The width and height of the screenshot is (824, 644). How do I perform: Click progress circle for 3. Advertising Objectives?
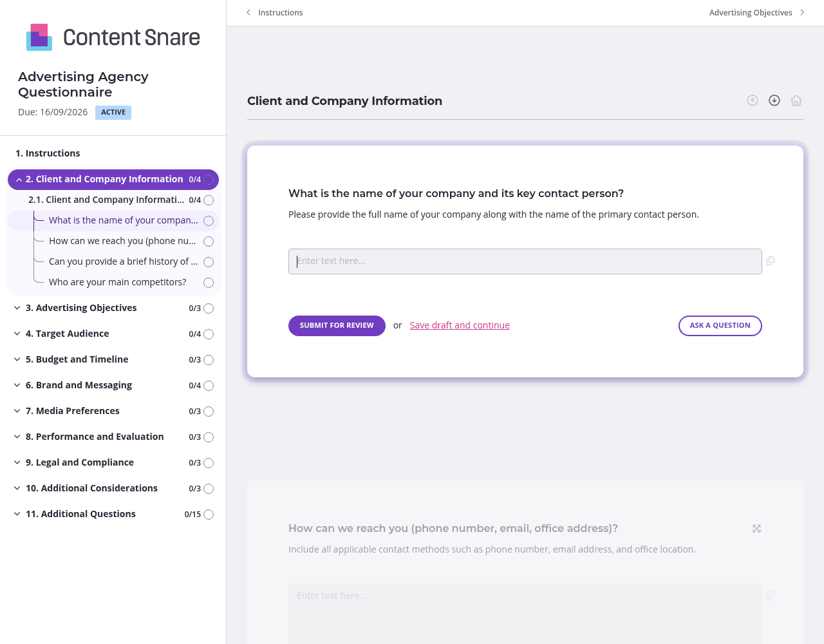point(209,308)
